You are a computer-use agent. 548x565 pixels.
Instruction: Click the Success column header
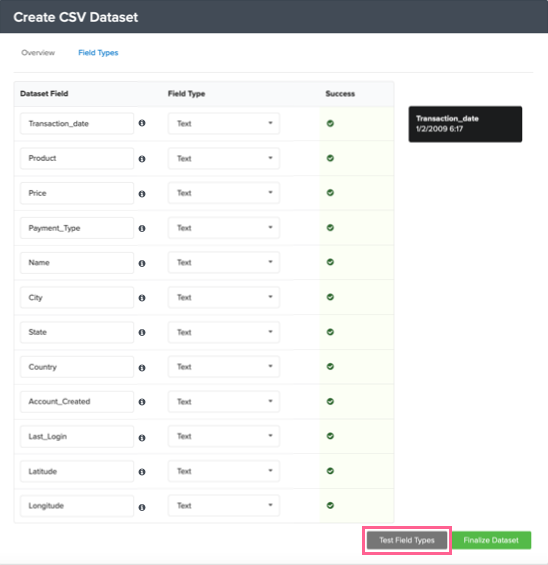[x=340, y=94]
